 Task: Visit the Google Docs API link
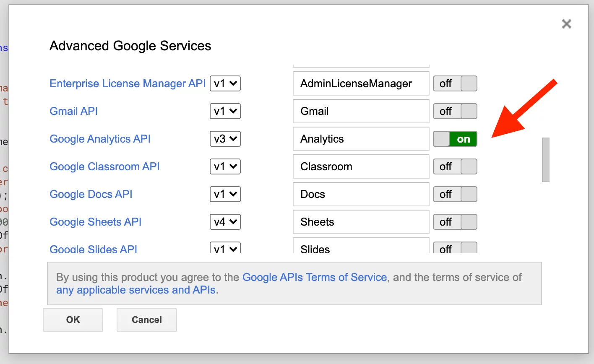(91, 194)
